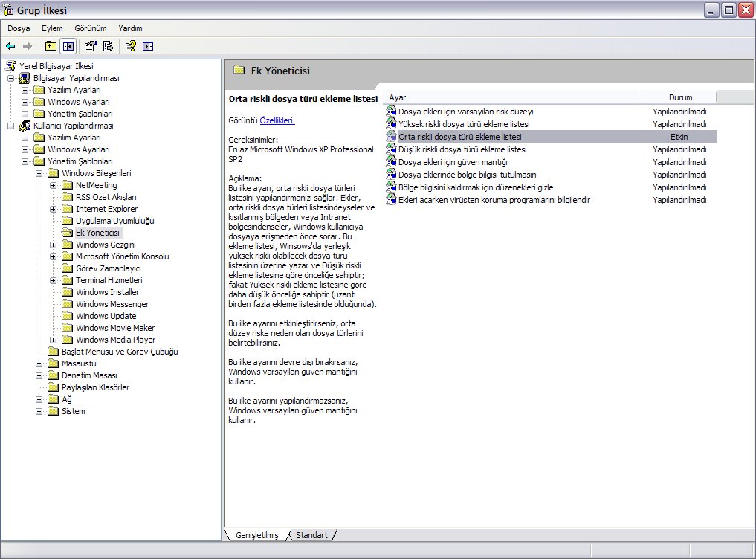Open the Dosya menu
The image size is (756, 559).
click(19, 28)
